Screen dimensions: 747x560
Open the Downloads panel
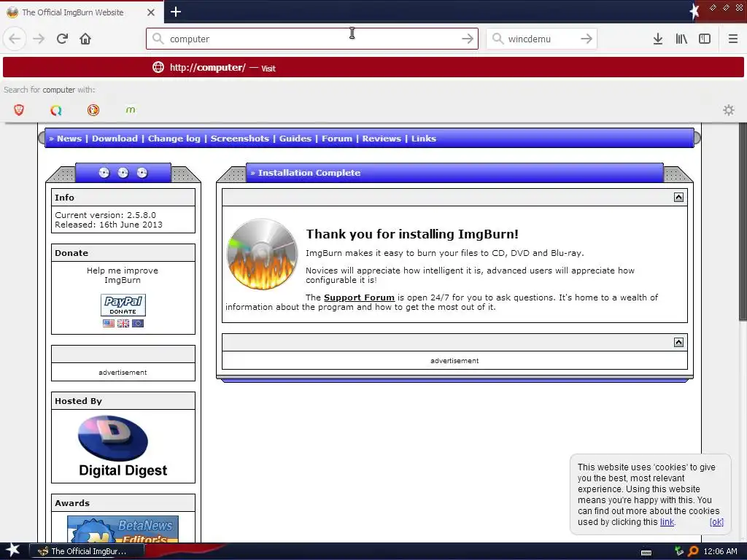coord(658,39)
